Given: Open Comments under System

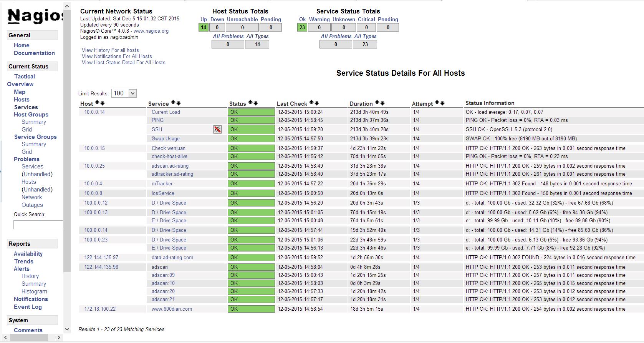Looking at the screenshot, I should point(28,330).
